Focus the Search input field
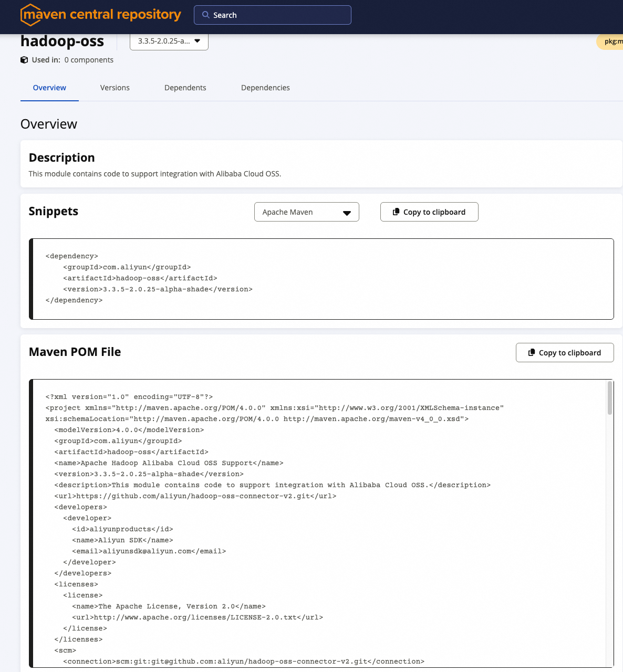Screen dimensions: 623x672 (273, 15)
